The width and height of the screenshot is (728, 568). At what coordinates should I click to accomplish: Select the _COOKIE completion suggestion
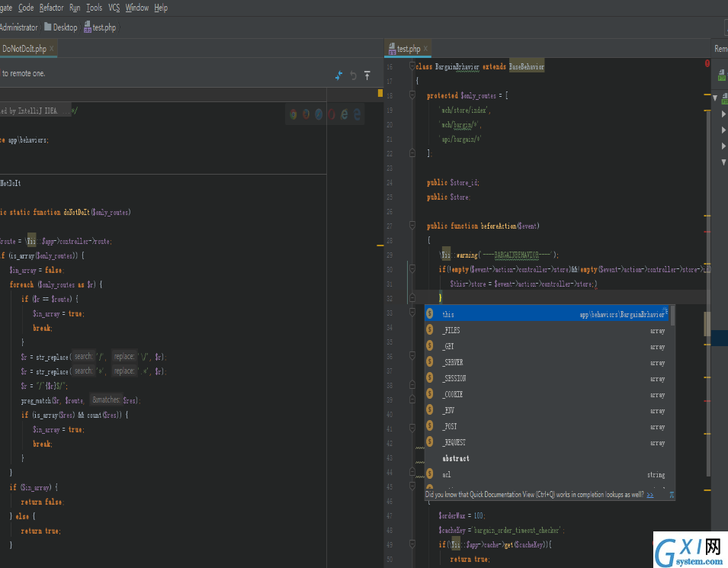[548, 394]
